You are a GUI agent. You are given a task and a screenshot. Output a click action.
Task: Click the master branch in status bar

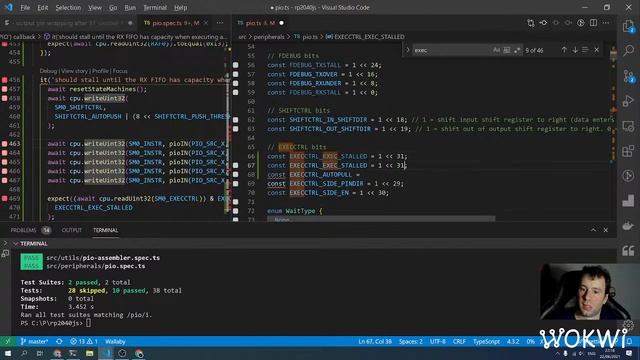34,342
